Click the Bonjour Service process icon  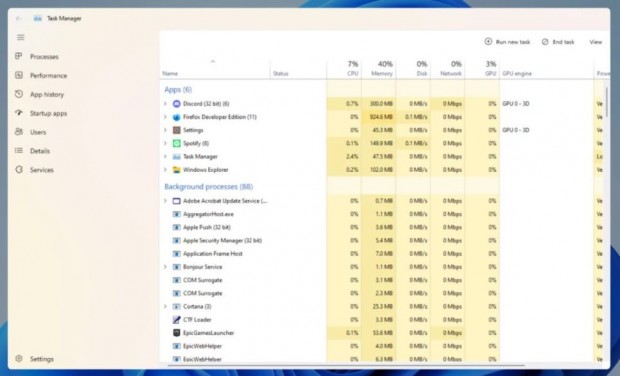pos(177,267)
